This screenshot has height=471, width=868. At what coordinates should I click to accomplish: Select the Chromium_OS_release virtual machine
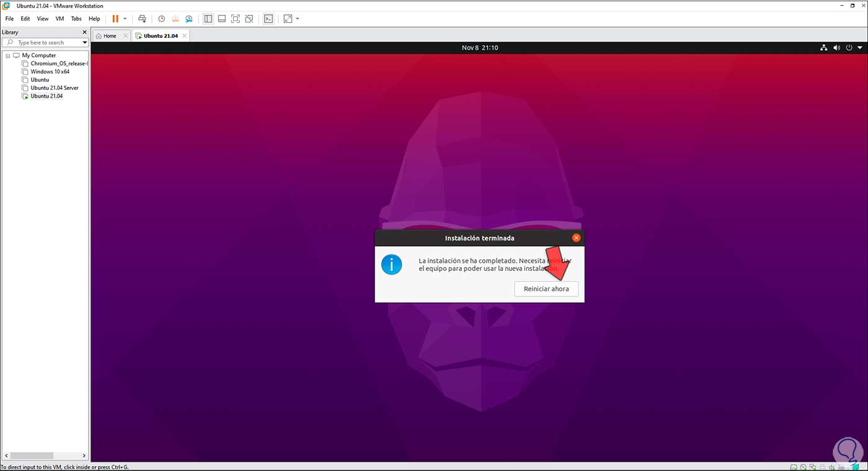click(60, 63)
